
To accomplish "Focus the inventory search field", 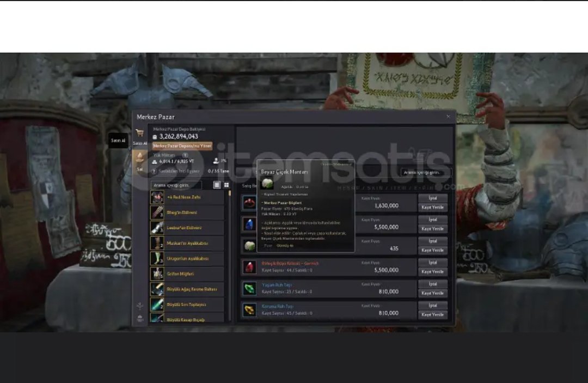I will pos(176,185).
